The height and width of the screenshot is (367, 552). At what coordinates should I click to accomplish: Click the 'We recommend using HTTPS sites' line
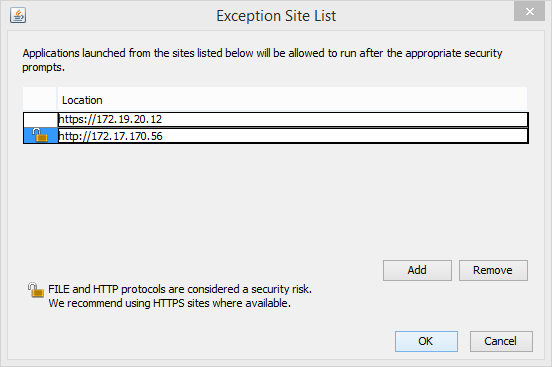point(169,303)
